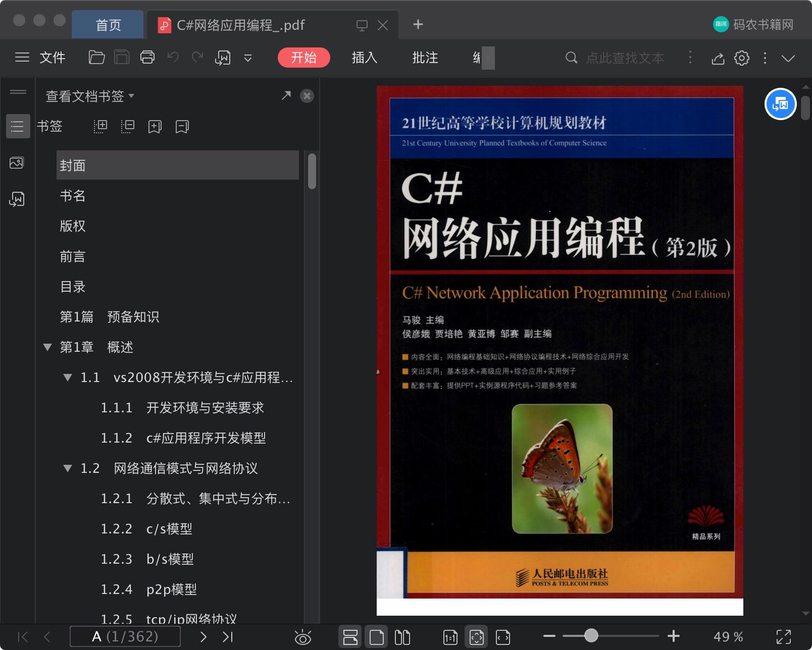Click the save disk icon
This screenshot has height=650, width=812.
click(x=122, y=58)
